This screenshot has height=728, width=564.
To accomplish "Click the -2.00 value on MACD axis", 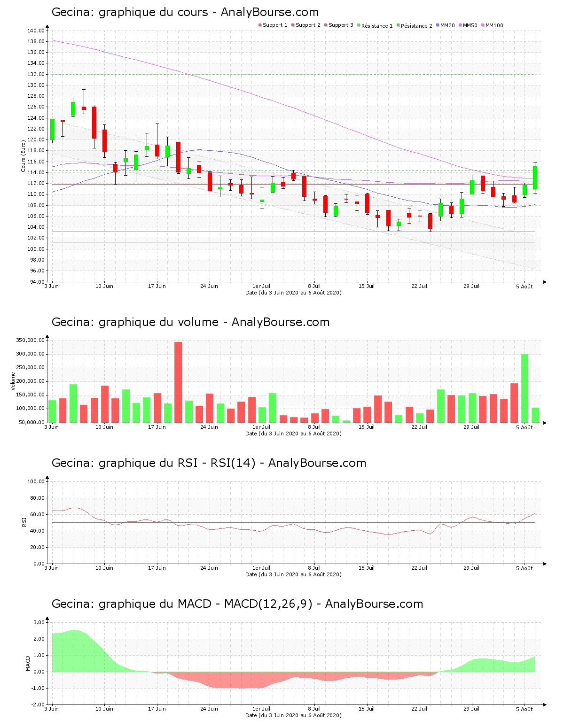I will 38,705.
